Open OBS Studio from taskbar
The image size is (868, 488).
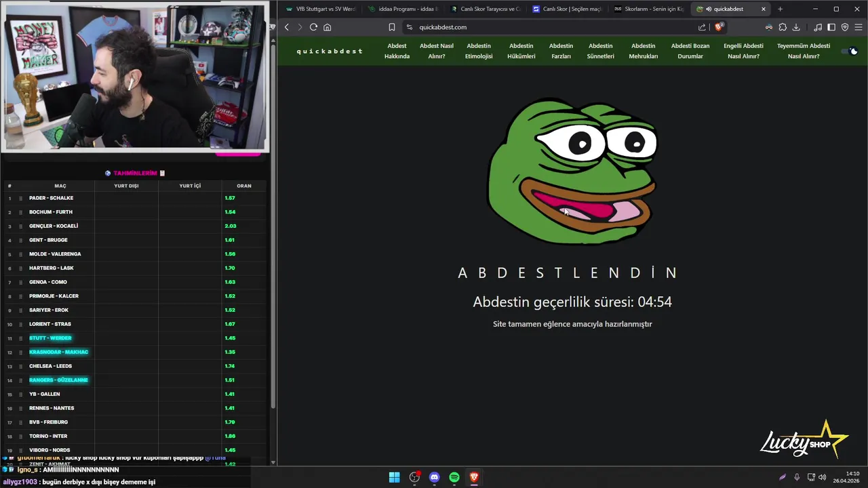point(414,477)
